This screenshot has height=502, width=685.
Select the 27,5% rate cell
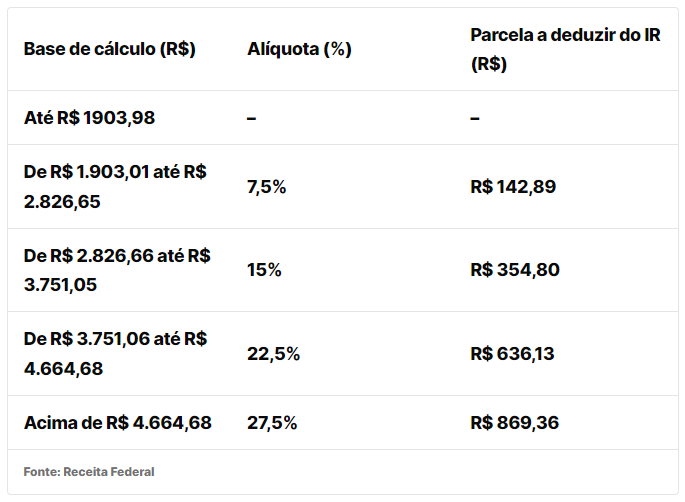click(272, 423)
